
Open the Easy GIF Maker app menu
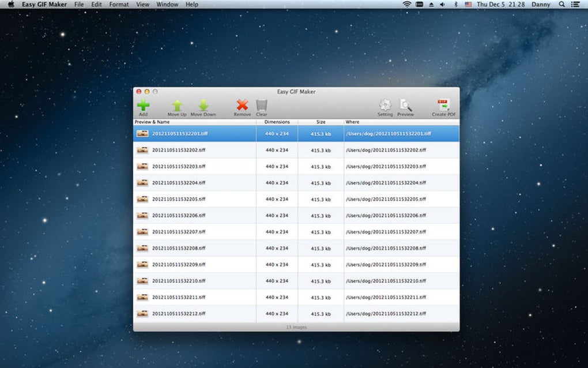point(44,4)
